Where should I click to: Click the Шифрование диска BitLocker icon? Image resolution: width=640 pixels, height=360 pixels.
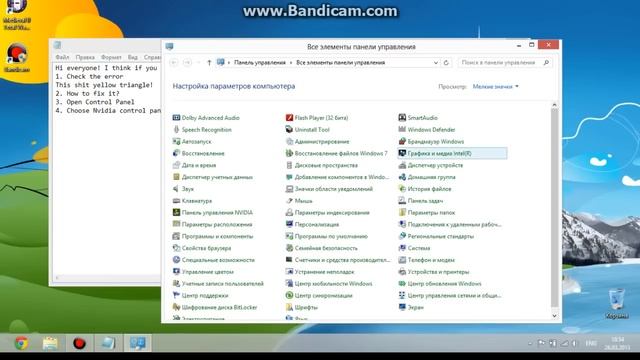(176, 307)
